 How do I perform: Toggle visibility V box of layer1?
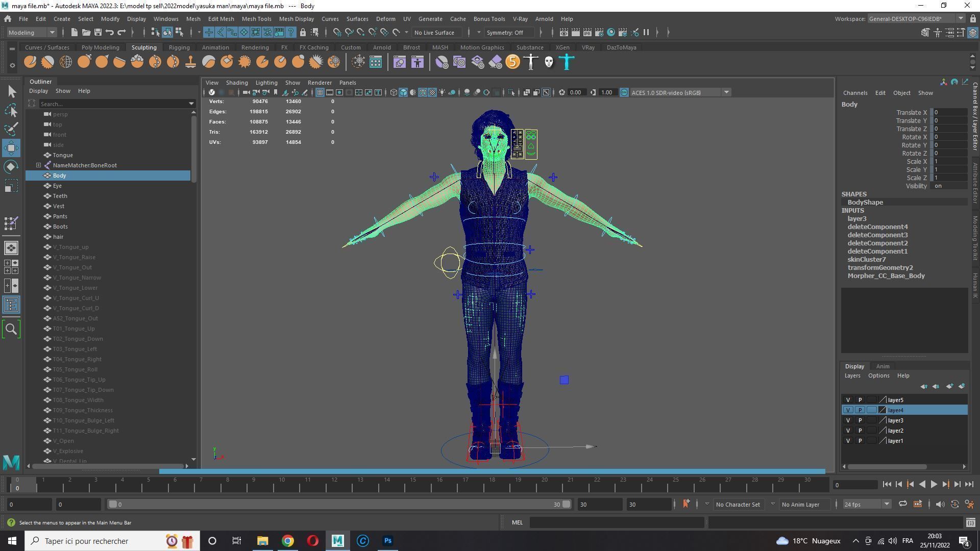click(848, 441)
